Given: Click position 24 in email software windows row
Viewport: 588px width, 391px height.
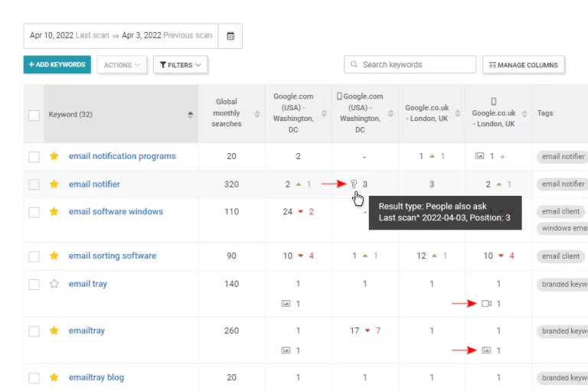Looking at the screenshot, I should 288,212.
